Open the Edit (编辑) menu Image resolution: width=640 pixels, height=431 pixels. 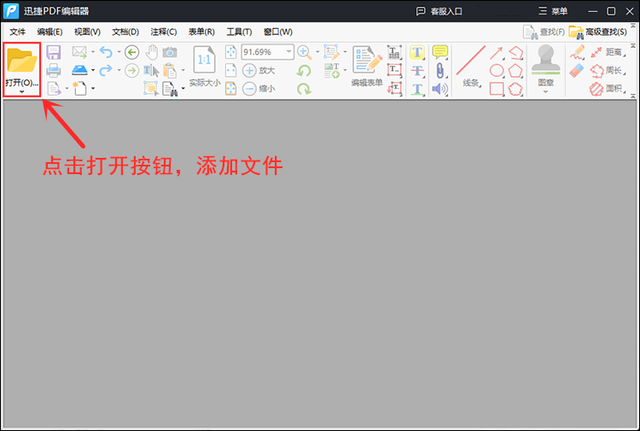coord(50,32)
